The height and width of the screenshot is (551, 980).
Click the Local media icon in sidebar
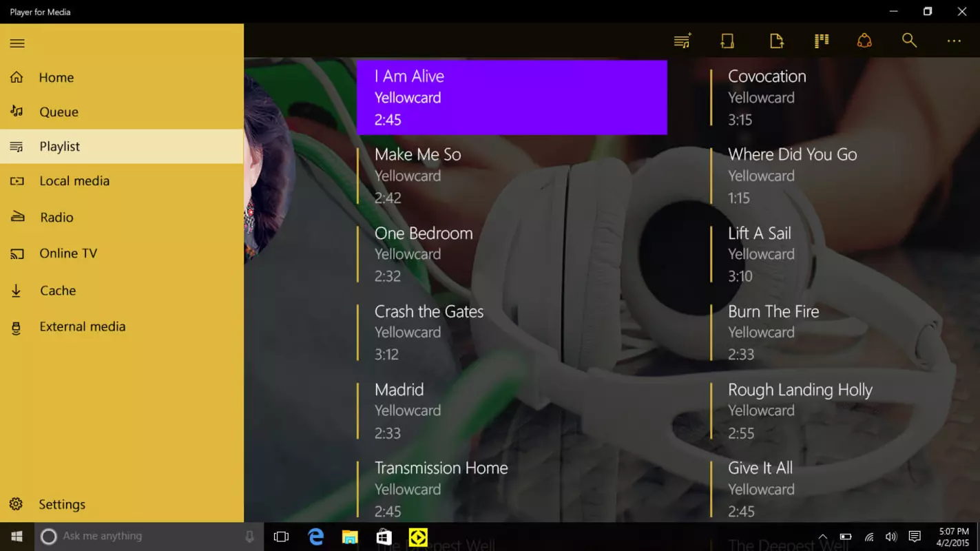[17, 181]
